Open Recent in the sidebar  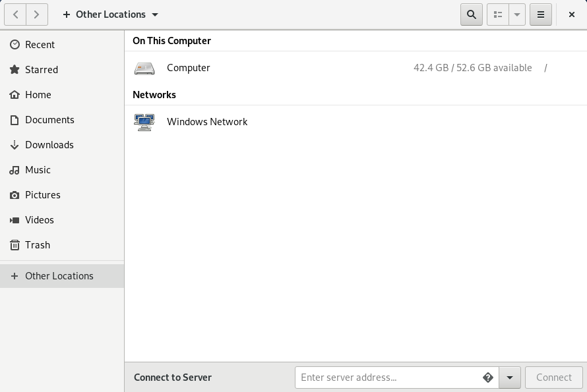(x=40, y=45)
